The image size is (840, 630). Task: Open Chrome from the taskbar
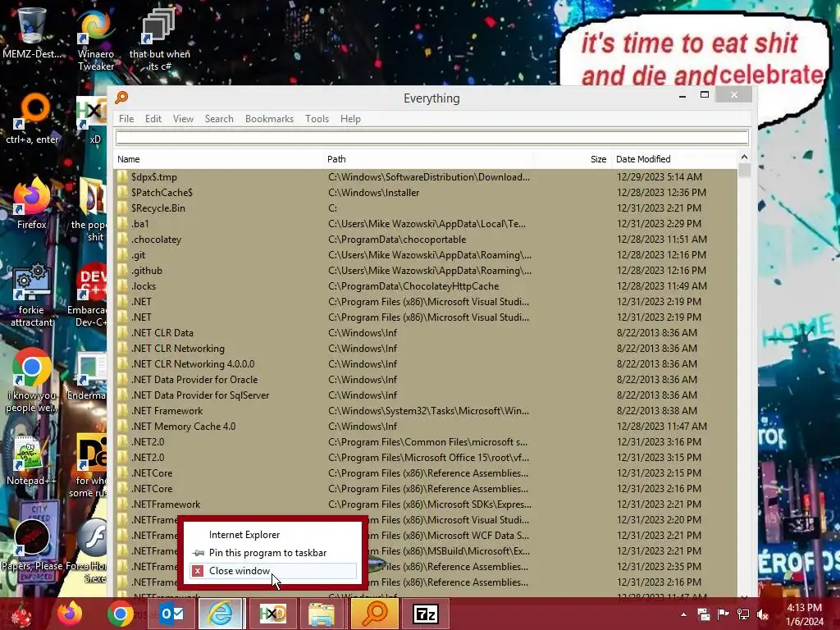pos(120,614)
